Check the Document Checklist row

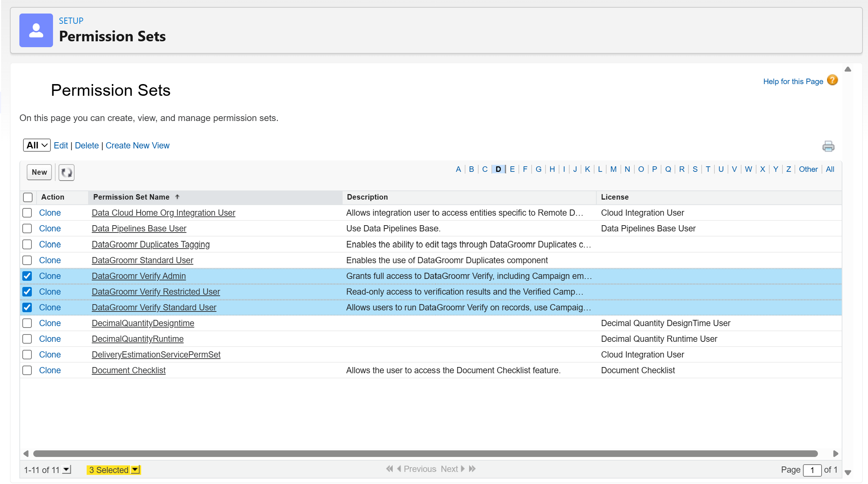(27, 370)
